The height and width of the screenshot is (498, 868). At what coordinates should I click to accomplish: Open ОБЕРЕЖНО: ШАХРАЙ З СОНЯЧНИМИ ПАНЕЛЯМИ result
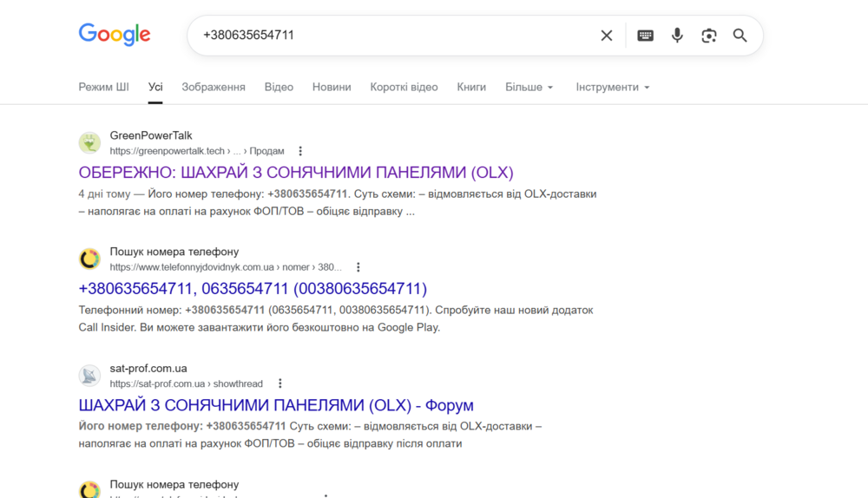click(x=296, y=173)
